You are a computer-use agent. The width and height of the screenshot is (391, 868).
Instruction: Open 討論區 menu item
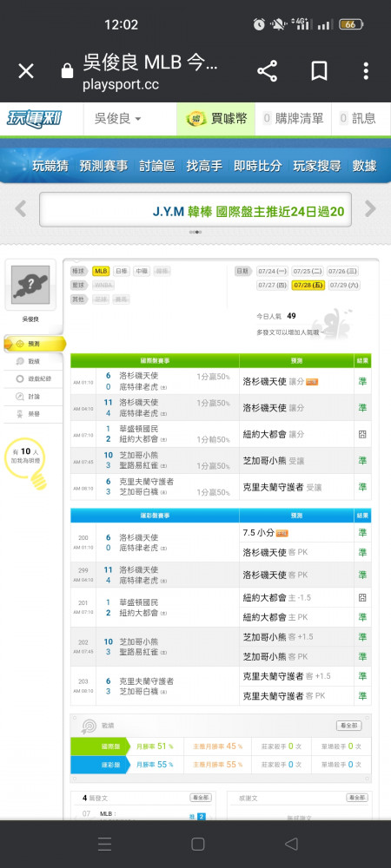[x=157, y=166]
